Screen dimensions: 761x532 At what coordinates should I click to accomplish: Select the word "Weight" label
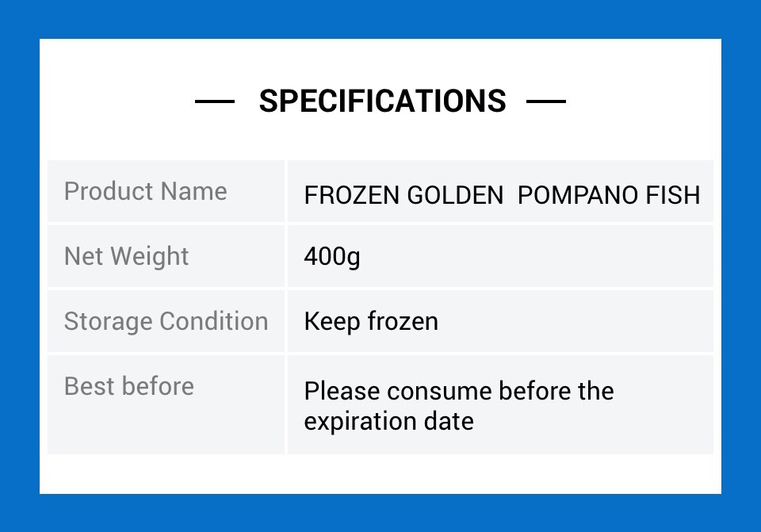[149, 256]
